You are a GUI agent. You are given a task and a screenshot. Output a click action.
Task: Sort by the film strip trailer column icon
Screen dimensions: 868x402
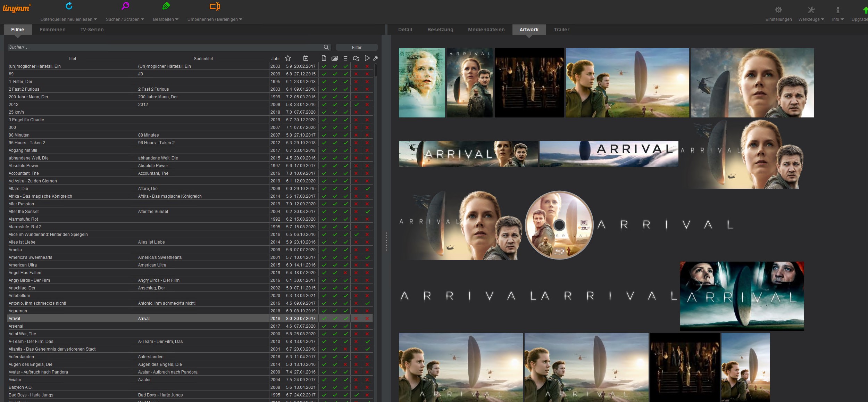(345, 58)
